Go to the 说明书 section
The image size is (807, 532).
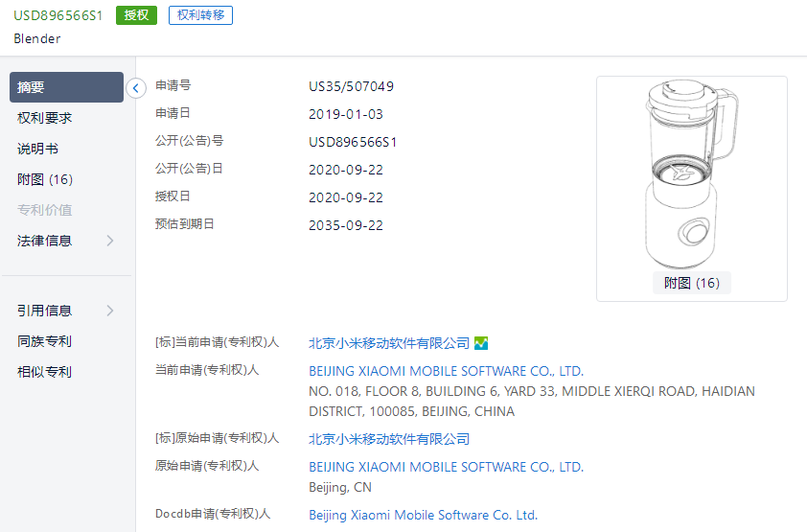(37, 150)
